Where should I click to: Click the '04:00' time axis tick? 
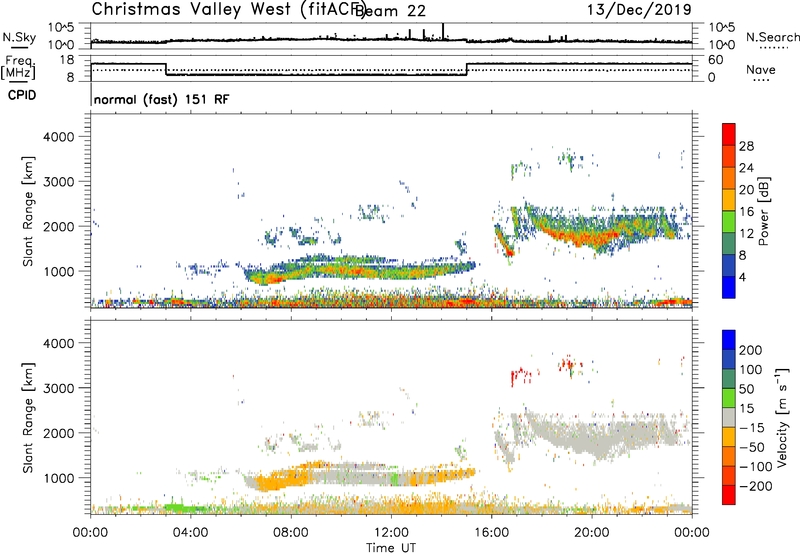click(x=191, y=533)
